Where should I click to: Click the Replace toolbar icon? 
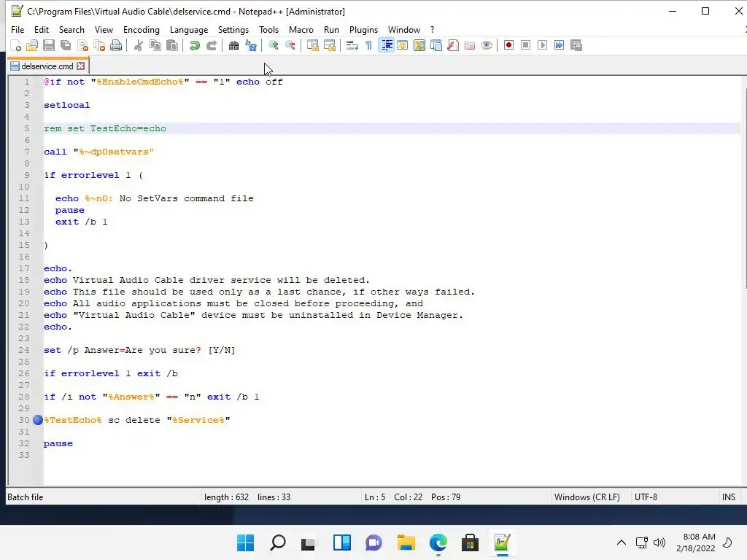click(251, 46)
